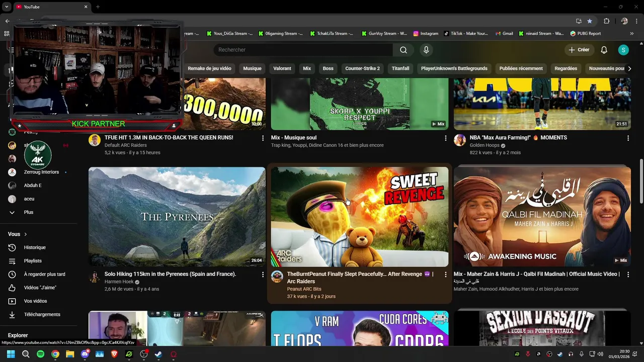The image size is (644, 362).
Task: Select the Counter-Strike 2 filter chip
Action: (x=362, y=68)
